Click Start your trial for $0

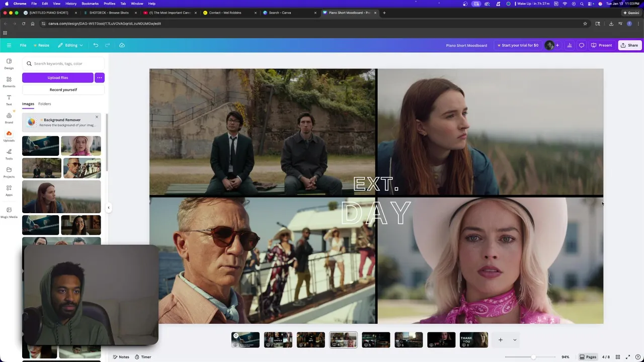(x=518, y=45)
